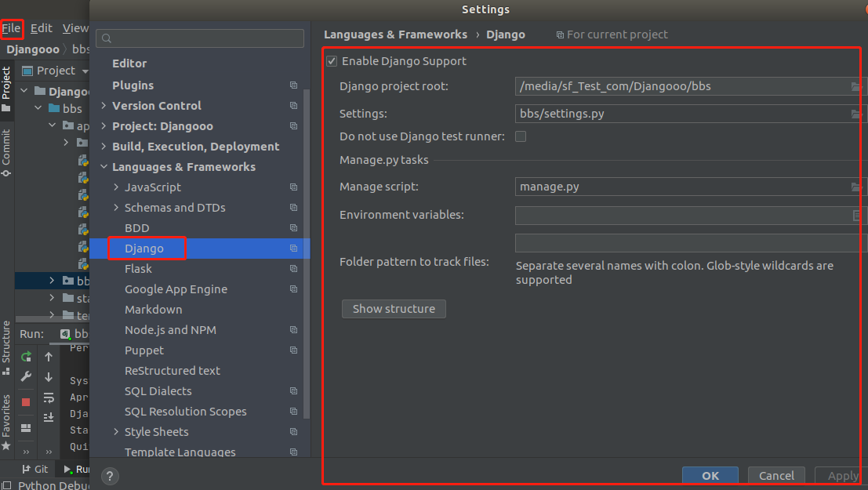
Task: Click the Rerun icon in Run panel
Action: tap(26, 357)
